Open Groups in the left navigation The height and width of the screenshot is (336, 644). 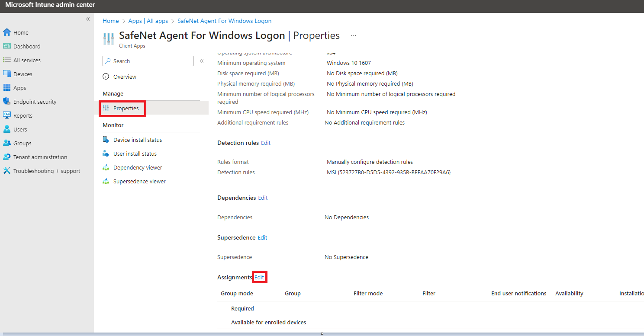point(23,143)
